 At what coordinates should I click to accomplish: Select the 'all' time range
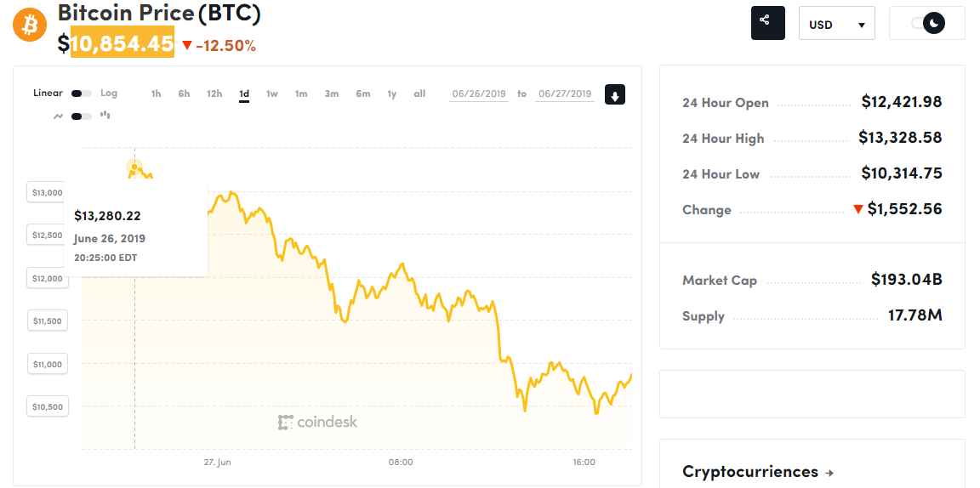[419, 94]
